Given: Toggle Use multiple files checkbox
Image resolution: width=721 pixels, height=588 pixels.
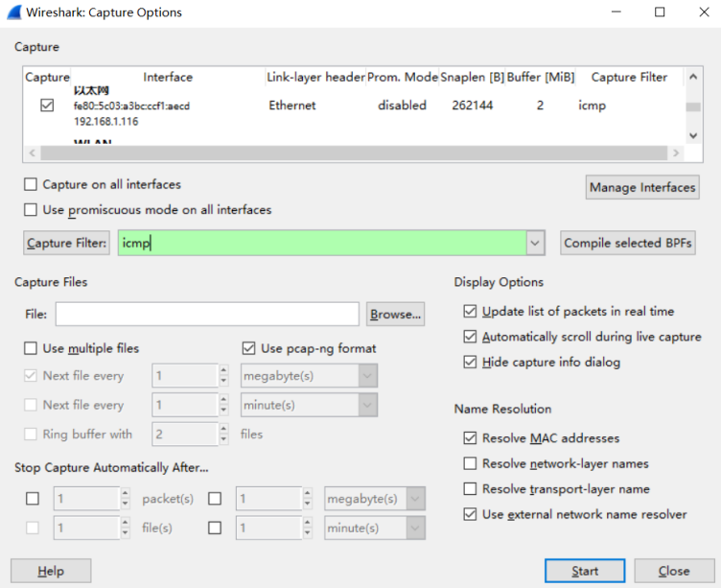Looking at the screenshot, I should [x=31, y=348].
